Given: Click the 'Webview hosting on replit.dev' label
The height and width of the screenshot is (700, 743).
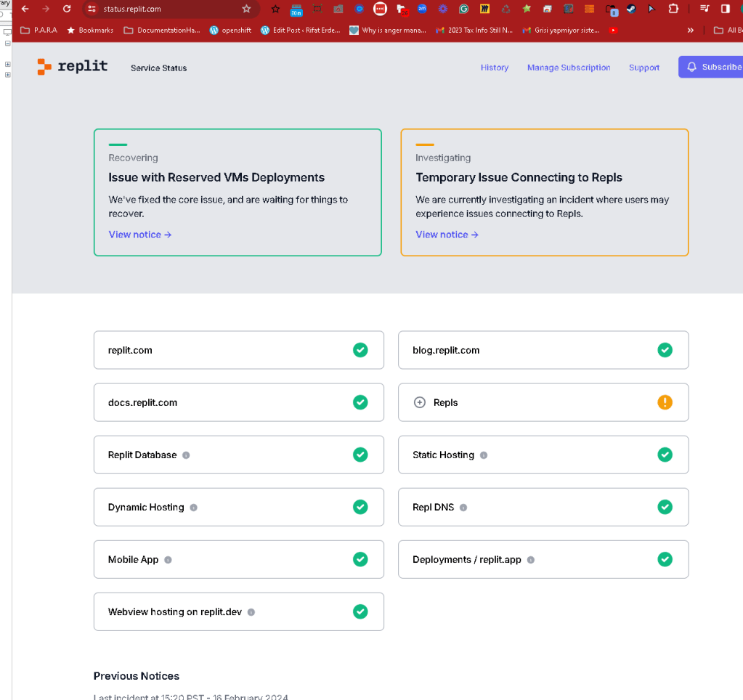Looking at the screenshot, I should click(x=175, y=612).
